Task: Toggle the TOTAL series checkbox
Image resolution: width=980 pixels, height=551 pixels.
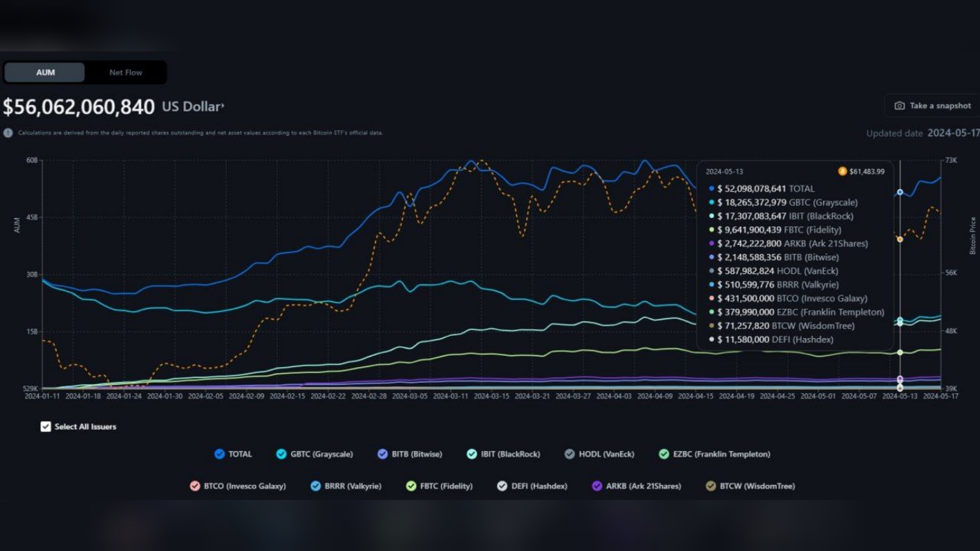Action: tap(219, 454)
